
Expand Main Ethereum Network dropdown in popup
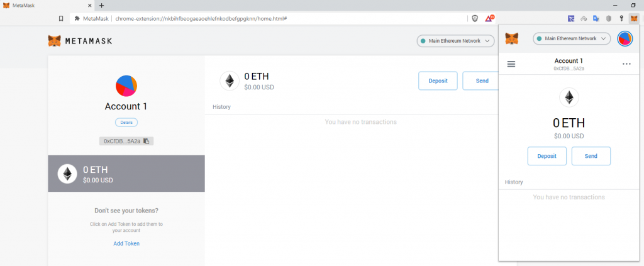572,38
